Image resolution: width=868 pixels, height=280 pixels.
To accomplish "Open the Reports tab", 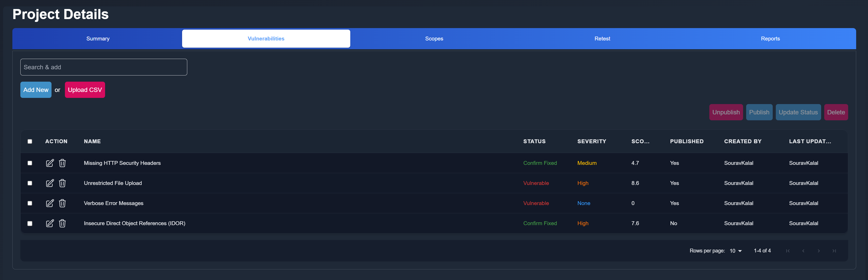I will click(x=770, y=39).
